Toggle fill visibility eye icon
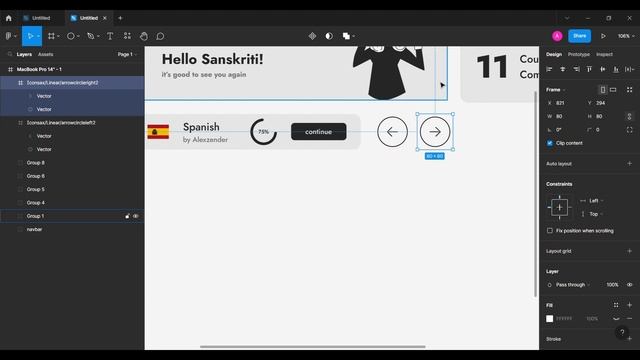The width and height of the screenshot is (640, 360). 616,318
